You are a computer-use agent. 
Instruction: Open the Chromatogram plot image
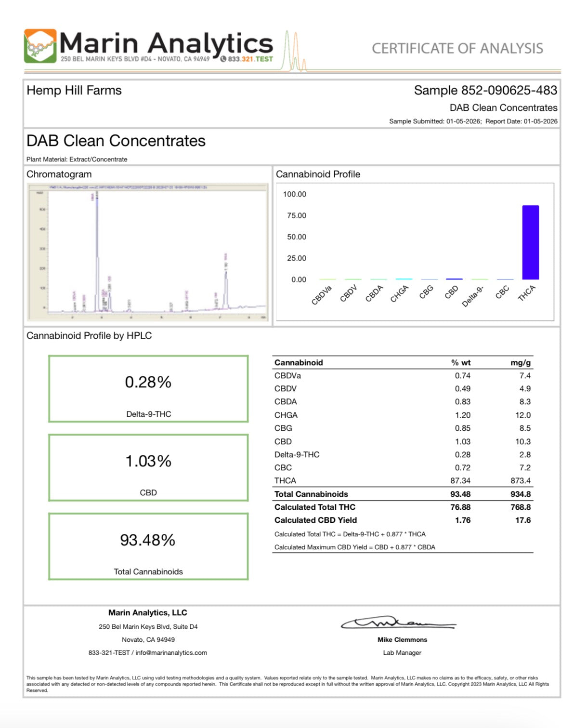(x=148, y=251)
